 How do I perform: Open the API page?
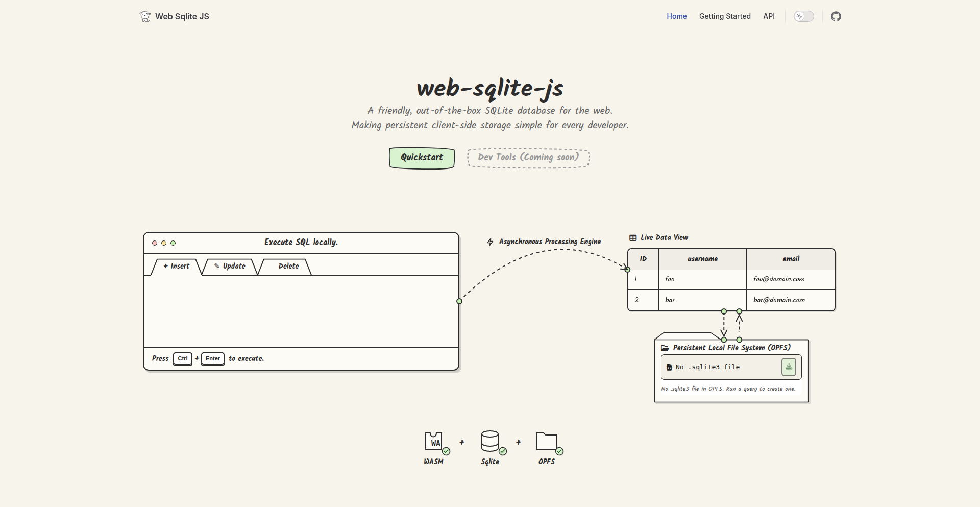click(769, 16)
